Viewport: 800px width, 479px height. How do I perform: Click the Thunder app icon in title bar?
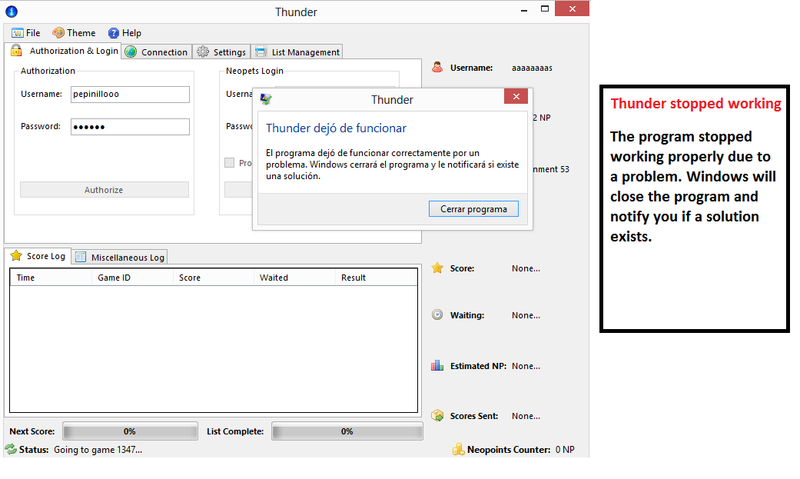[x=10, y=12]
